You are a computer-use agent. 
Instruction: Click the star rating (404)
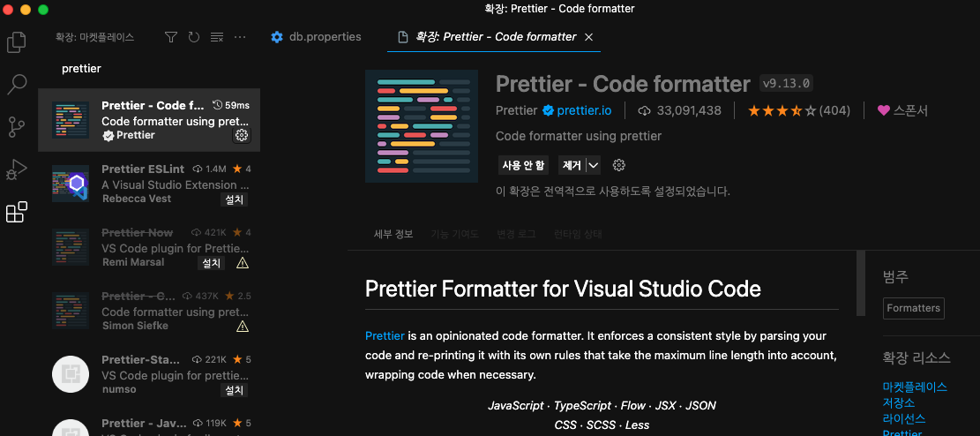pos(799,110)
